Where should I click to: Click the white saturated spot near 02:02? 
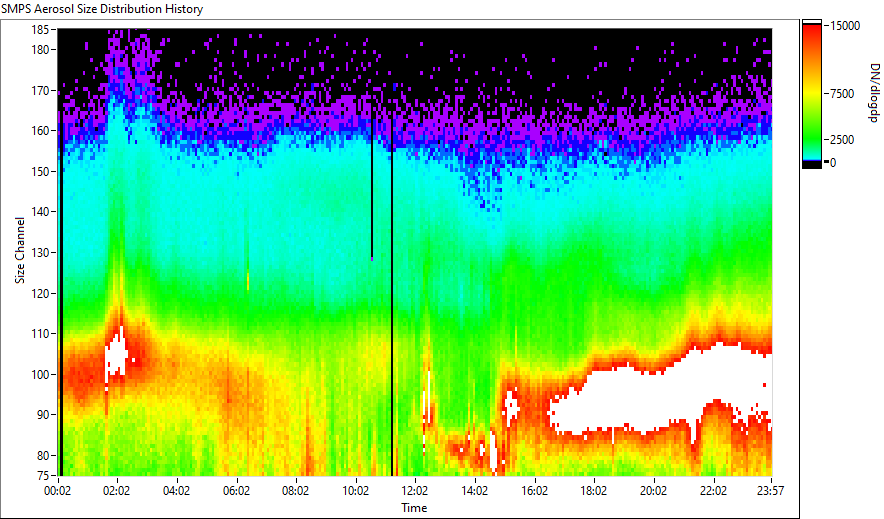pyautogui.click(x=116, y=355)
